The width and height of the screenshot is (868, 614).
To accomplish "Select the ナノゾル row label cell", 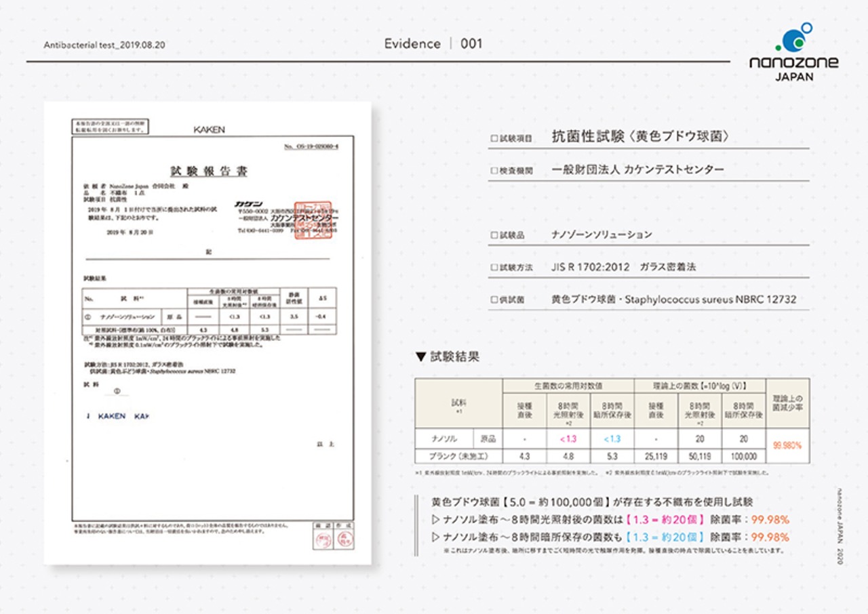I will 444,438.
